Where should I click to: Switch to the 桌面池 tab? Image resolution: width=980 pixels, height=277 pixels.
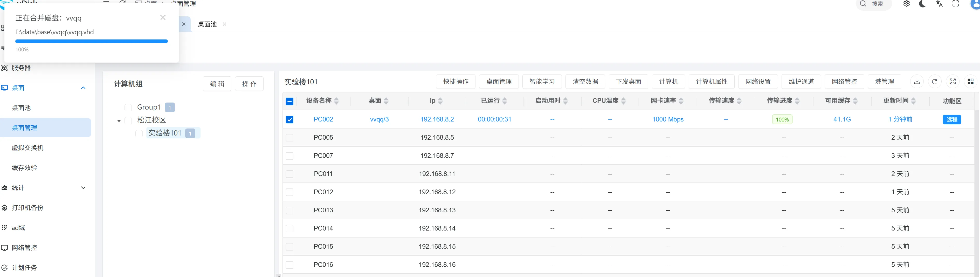pos(207,24)
